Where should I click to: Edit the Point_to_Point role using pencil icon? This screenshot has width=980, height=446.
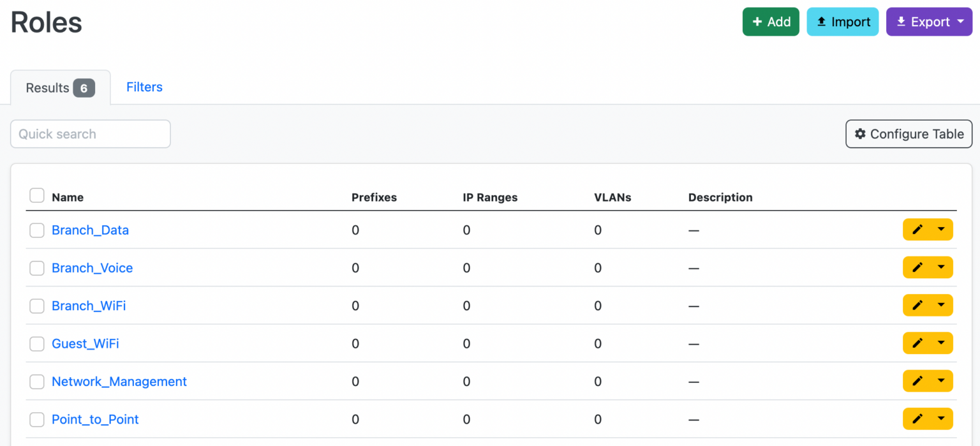click(x=919, y=419)
